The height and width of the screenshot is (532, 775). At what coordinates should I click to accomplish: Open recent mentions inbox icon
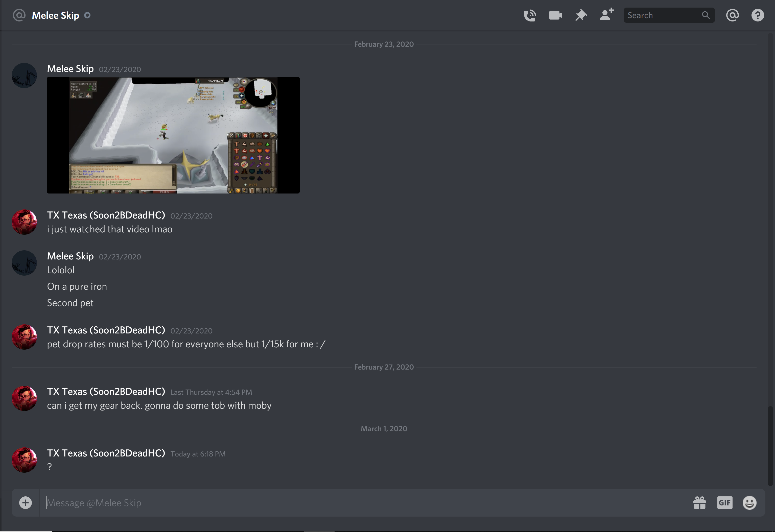[732, 15]
